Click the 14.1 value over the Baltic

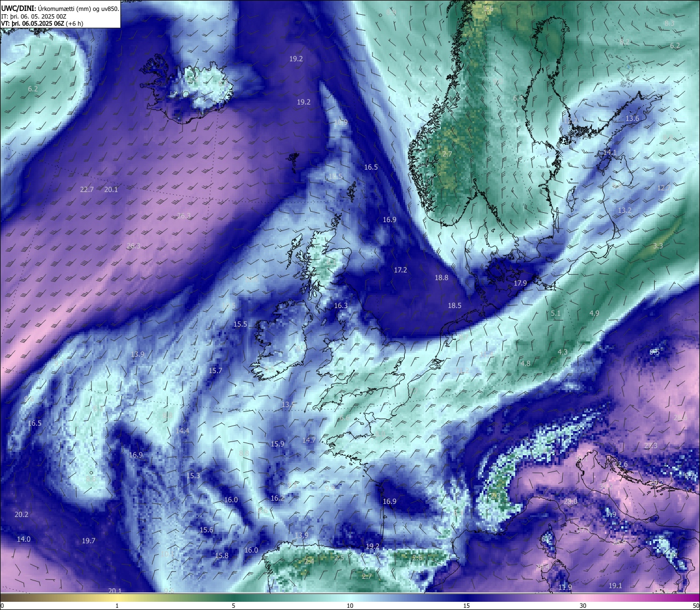[x=610, y=153]
